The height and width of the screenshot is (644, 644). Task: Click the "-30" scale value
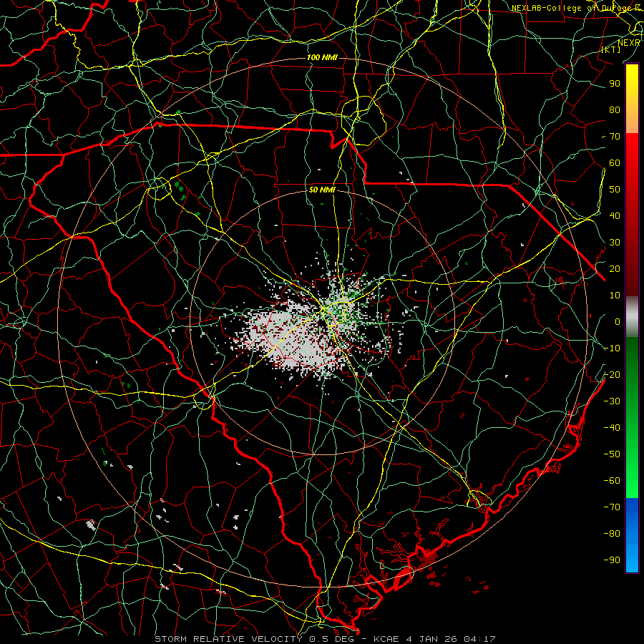coord(612,401)
